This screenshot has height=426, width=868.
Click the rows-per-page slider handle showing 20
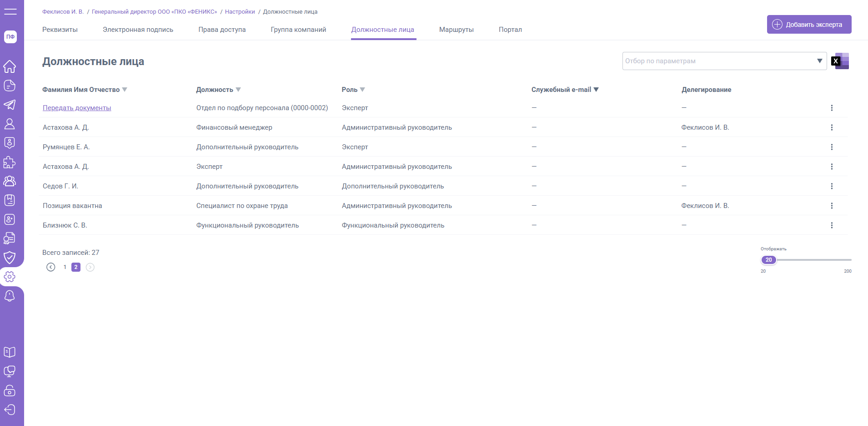pyautogui.click(x=769, y=260)
